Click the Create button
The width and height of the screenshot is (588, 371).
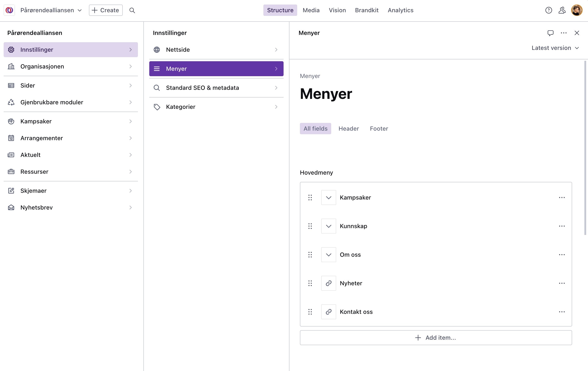[105, 10]
